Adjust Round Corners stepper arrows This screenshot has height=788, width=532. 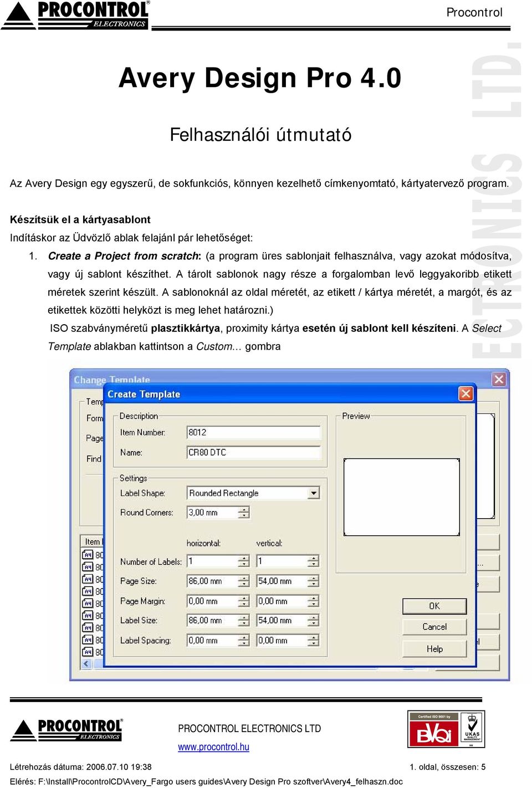coord(244,513)
